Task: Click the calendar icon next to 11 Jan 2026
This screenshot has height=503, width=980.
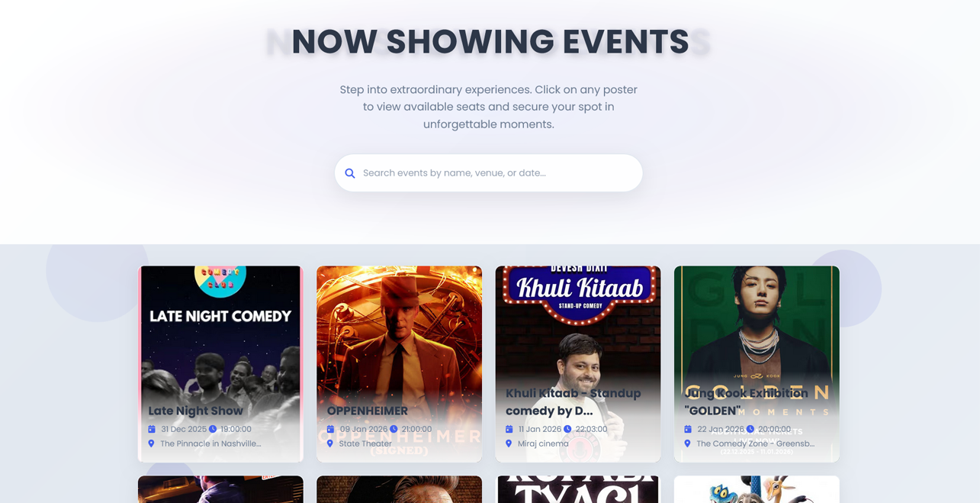Action: coord(509,429)
